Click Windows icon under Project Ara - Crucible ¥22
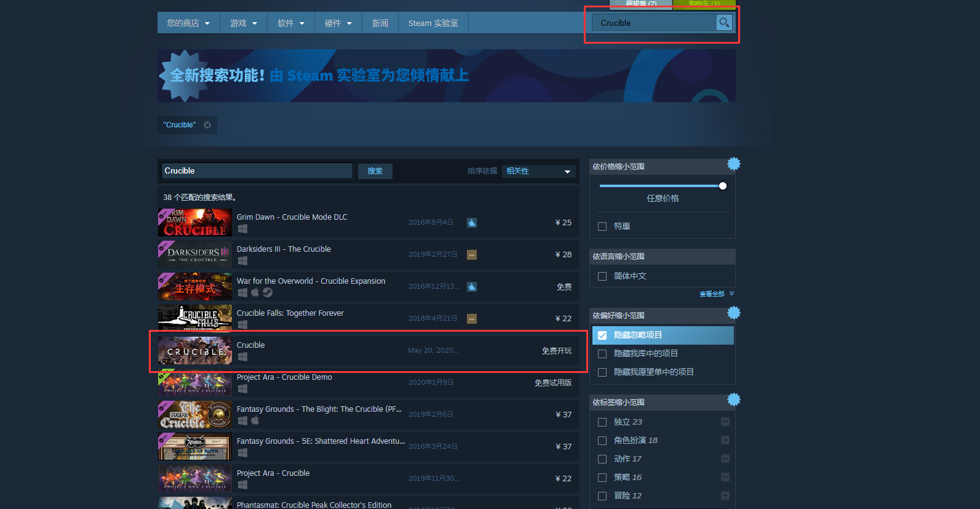The height and width of the screenshot is (509, 980). click(242, 485)
